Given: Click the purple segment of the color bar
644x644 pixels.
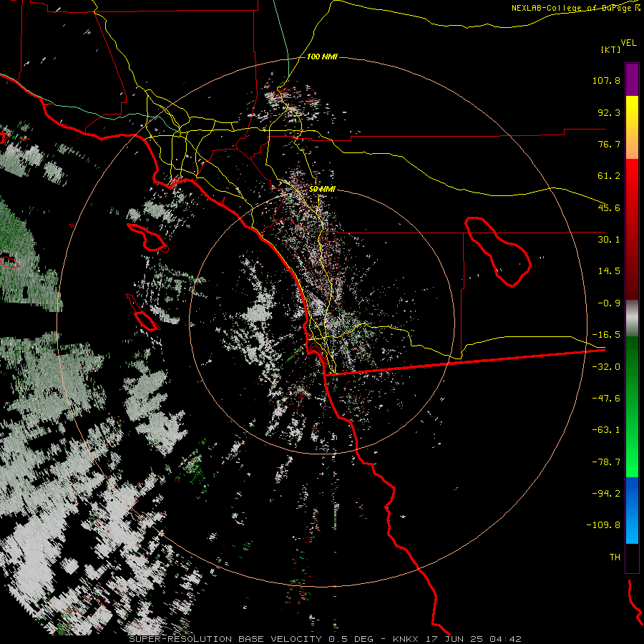Looking at the screenshot, I should [x=632, y=79].
